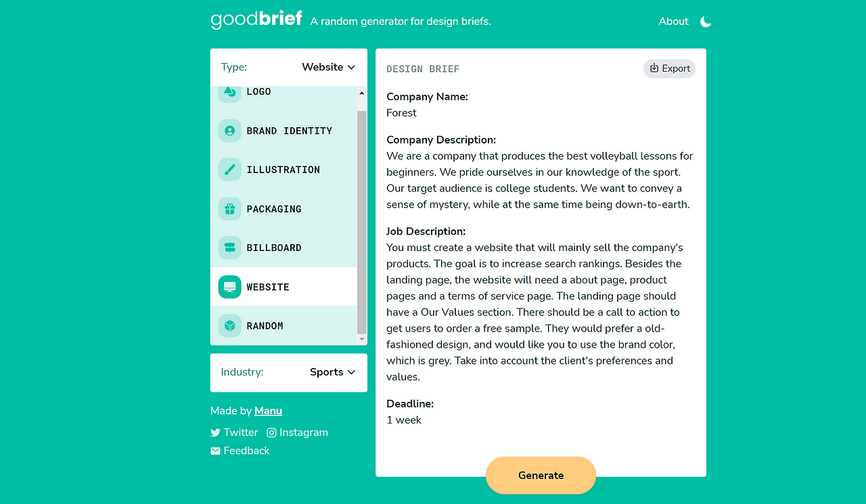
Task: Expand the Industry dropdown showing Sports
Action: point(333,372)
